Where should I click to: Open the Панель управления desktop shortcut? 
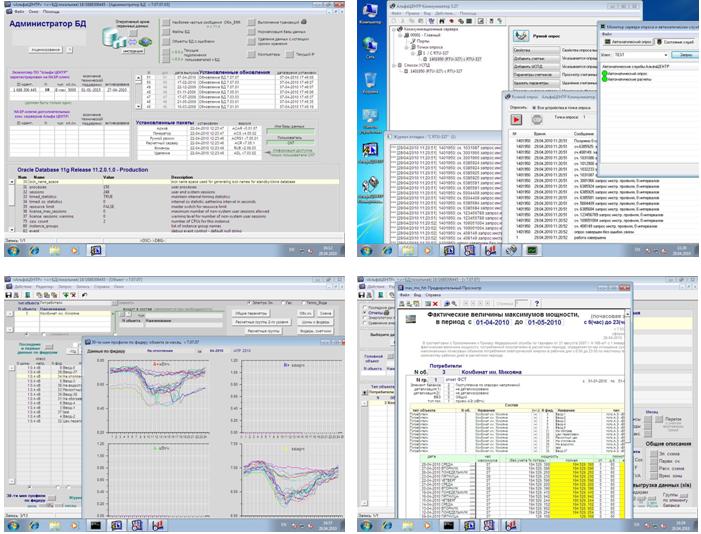pos(370,119)
